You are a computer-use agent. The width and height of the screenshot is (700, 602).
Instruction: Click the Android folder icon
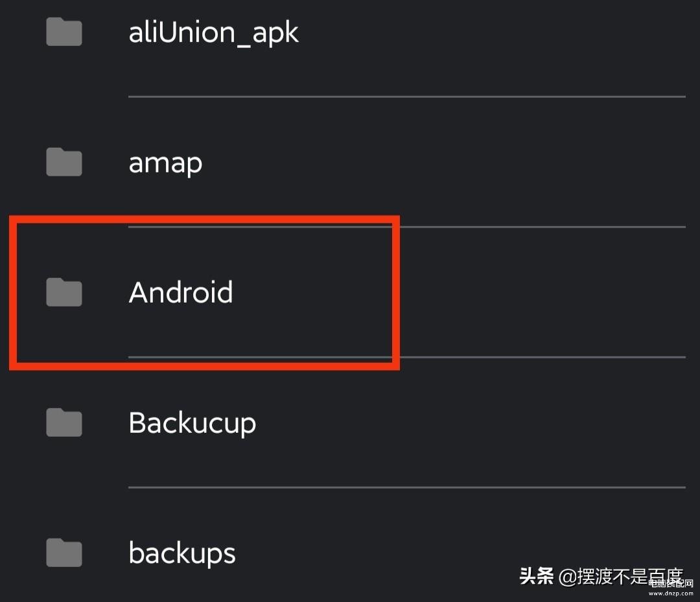coord(64,292)
